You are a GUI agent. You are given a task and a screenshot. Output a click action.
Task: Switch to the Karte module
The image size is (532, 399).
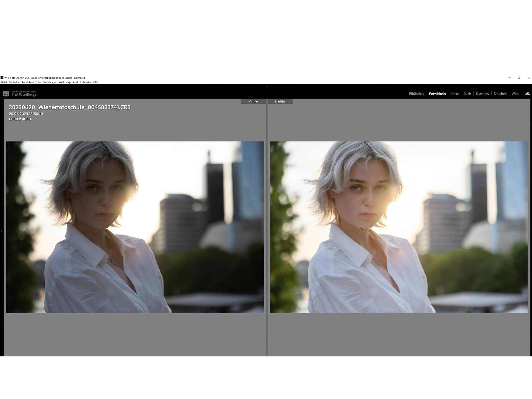coord(455,94)
